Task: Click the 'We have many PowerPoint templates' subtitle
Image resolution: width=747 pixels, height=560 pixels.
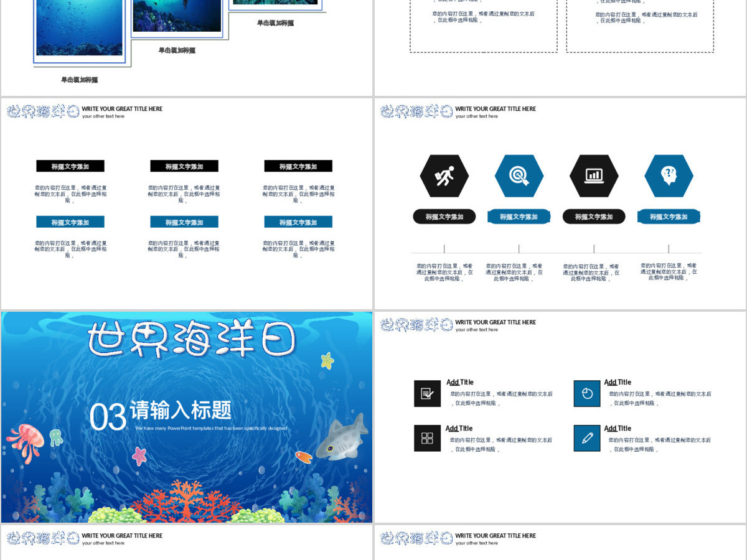Action: pos(212,428)
